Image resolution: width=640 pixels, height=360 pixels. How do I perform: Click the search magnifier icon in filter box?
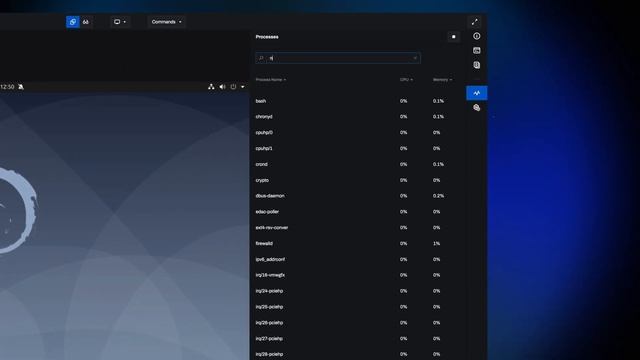click(x=261, y=58)
